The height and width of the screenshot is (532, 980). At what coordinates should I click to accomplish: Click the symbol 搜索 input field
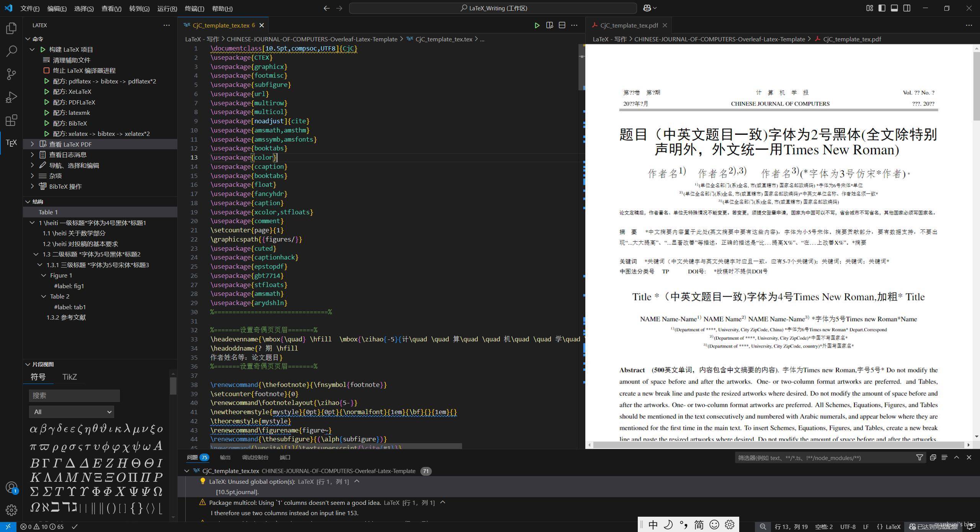tap(74, 395)
